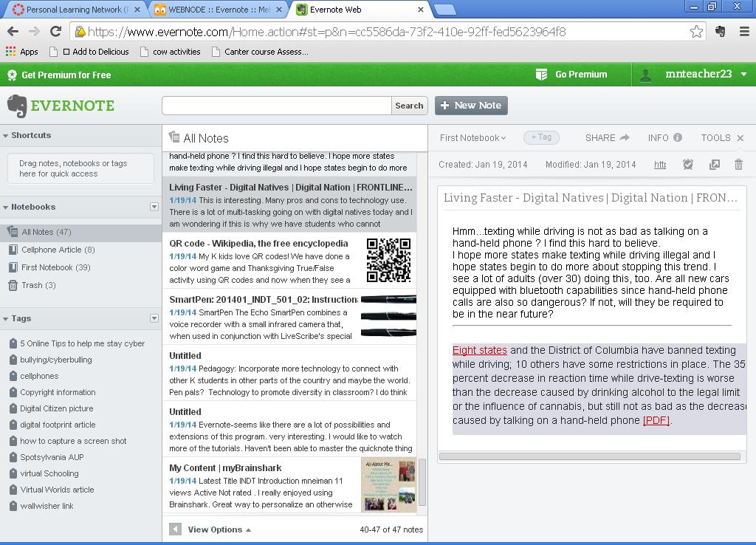Screen dimensions: 756x545
Task: Click the user avatar icon beside mnteacher23
Action: (645, 75)
